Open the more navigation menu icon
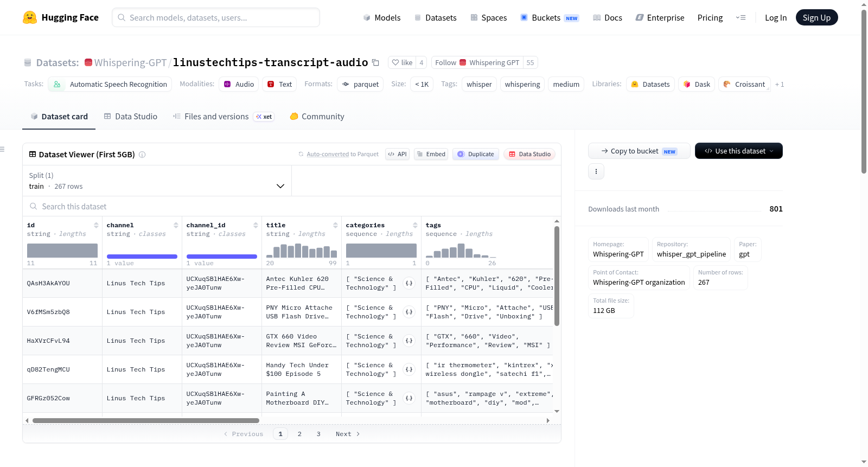 tap(741, 17)
